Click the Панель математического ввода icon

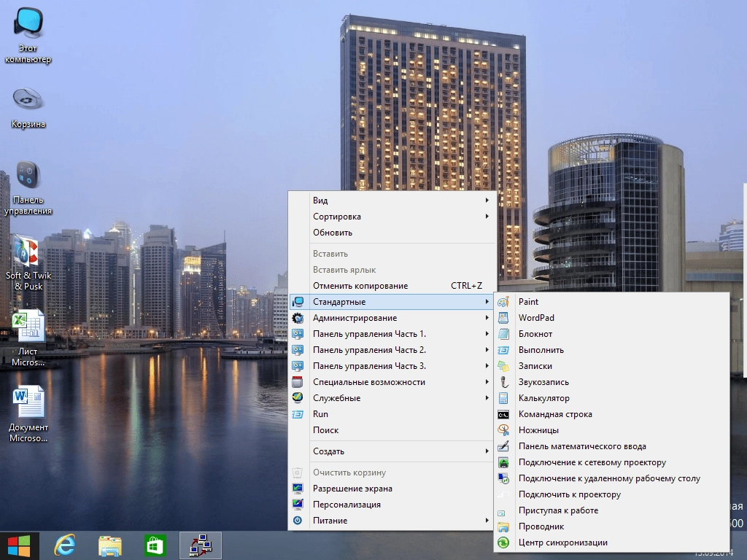coord(503,446)
